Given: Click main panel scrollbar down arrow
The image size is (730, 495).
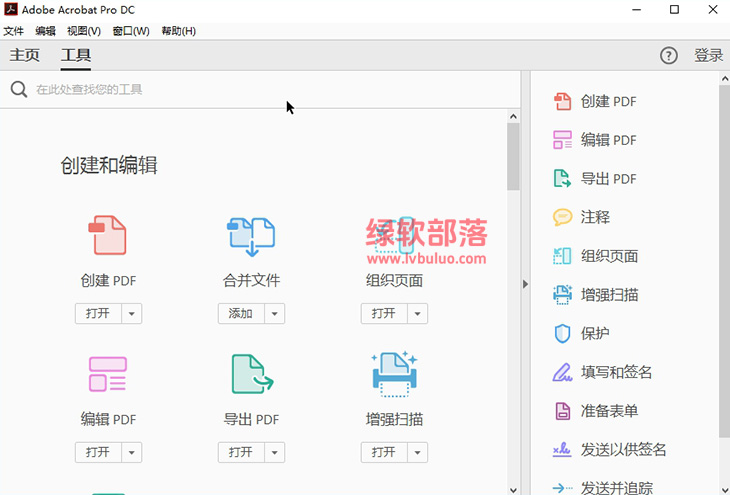Looking at the screenshot, I should tap(514, 489).
